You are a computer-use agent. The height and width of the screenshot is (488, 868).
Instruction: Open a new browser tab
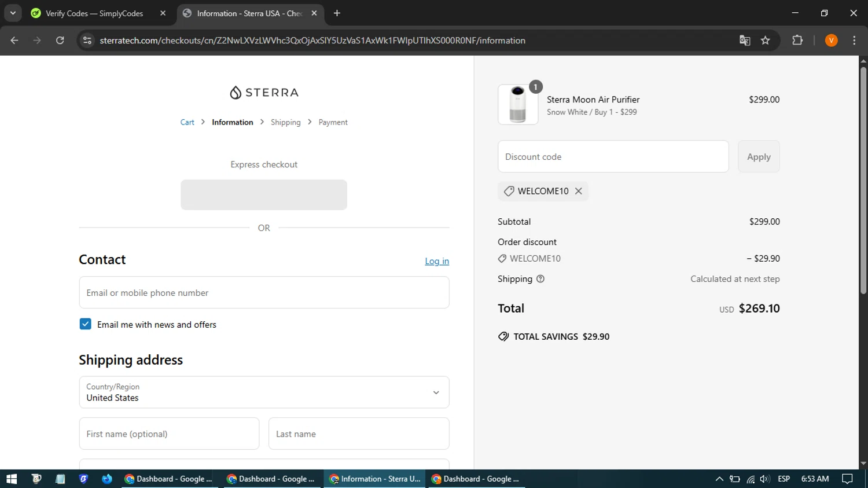pos(337,13)
